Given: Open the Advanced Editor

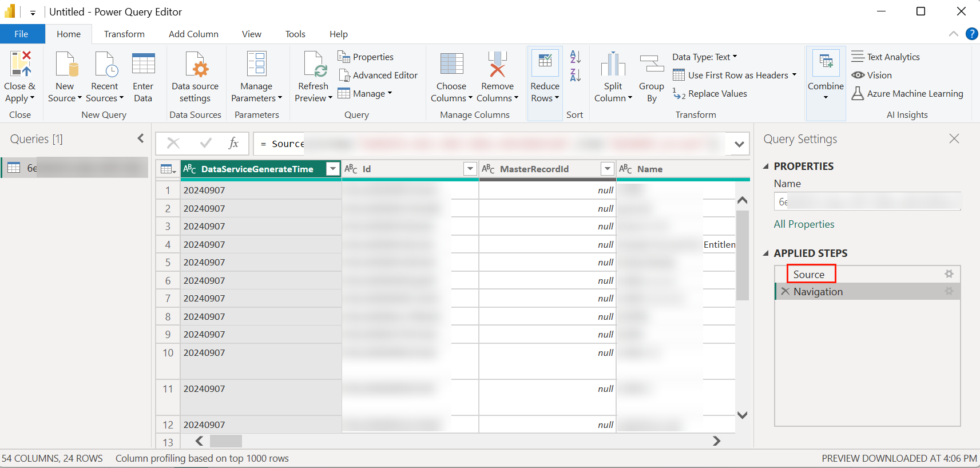Looking at the screenshot, I should (x=378, y=76).
